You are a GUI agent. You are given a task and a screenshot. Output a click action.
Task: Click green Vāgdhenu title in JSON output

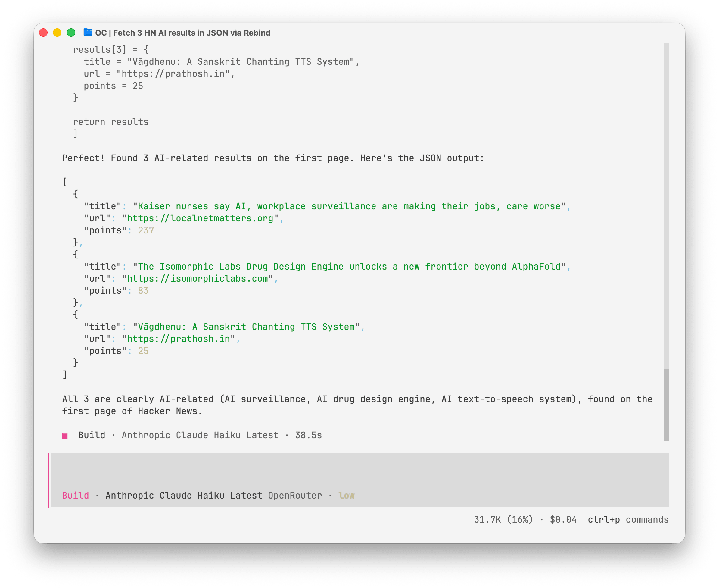tap(246, 327)
